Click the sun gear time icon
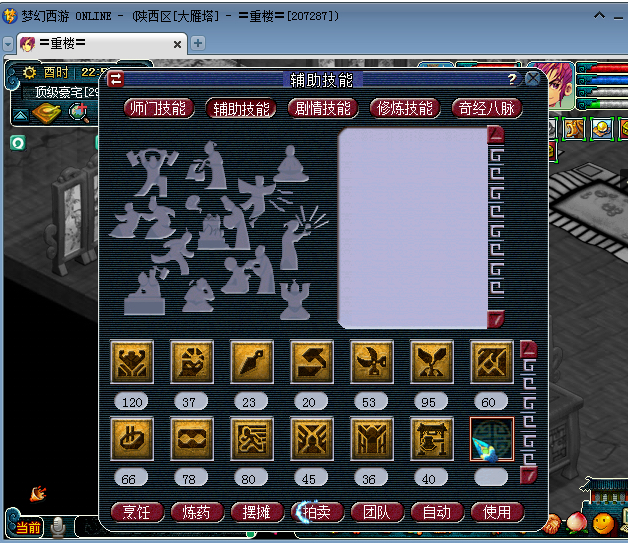Screen dimensions: 628x543 pos(29,72)
